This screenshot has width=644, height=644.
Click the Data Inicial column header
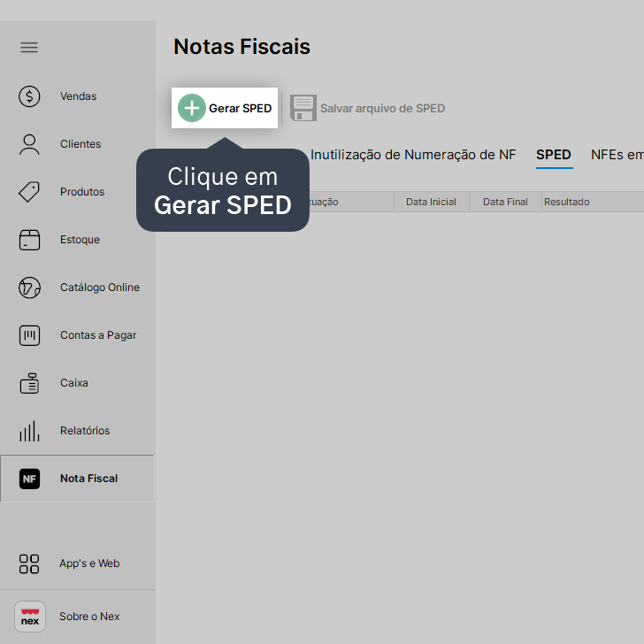(x=432, y=202)
